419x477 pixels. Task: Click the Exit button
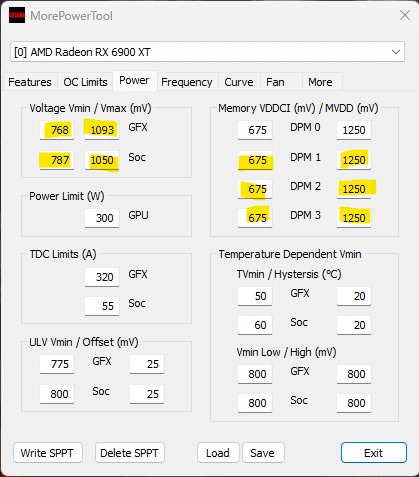coord(374,453)
